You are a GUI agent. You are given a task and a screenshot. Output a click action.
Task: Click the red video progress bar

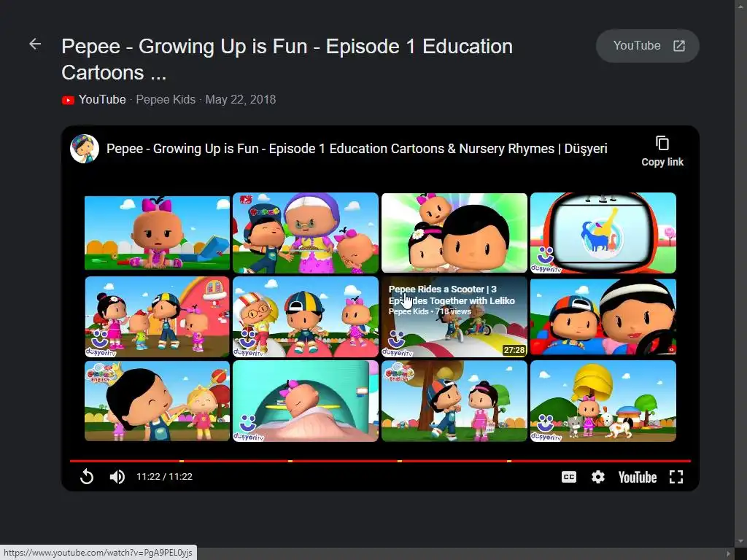(x=380, y=461)
